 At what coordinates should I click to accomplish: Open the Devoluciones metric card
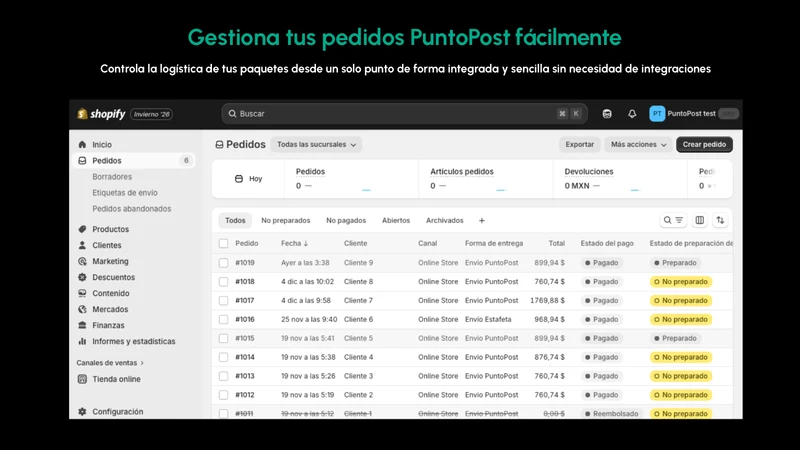coord(619,179)
